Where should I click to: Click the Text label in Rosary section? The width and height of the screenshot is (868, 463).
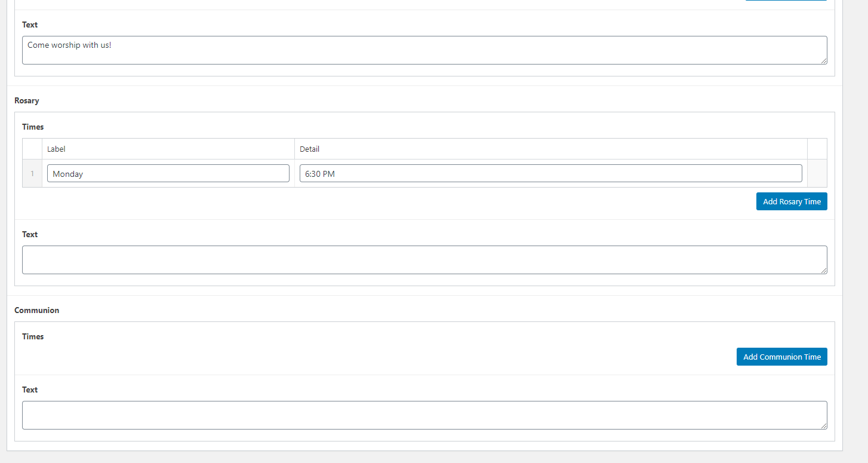(30, 234)
